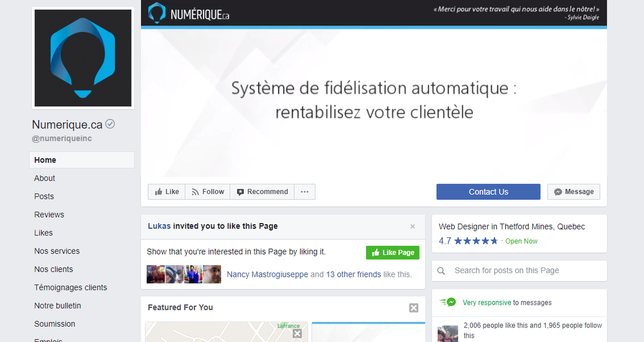Screen dimensions: 644x342
Task: Click the last friend avatar with glasses
Action: click(212, 275)
